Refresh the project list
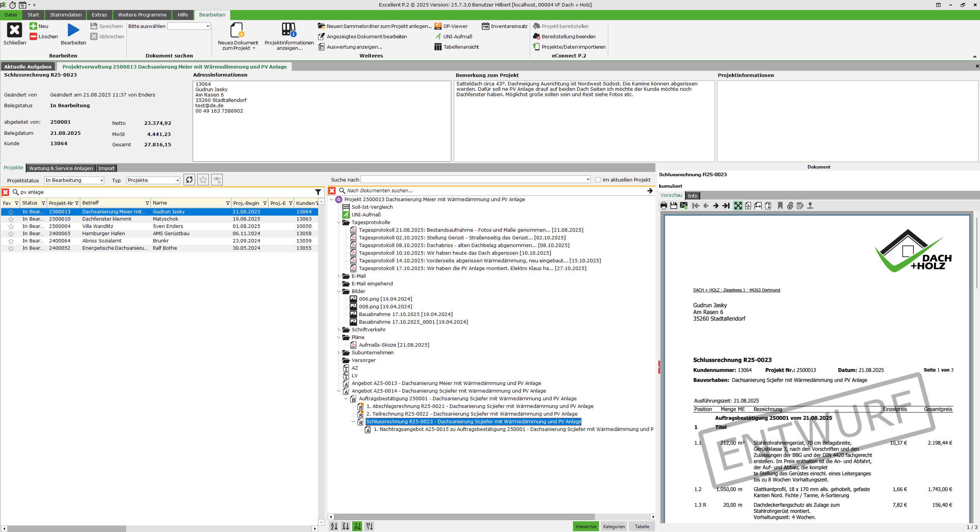The height and width of the screenshot is (532, 980). click(189, 180)
